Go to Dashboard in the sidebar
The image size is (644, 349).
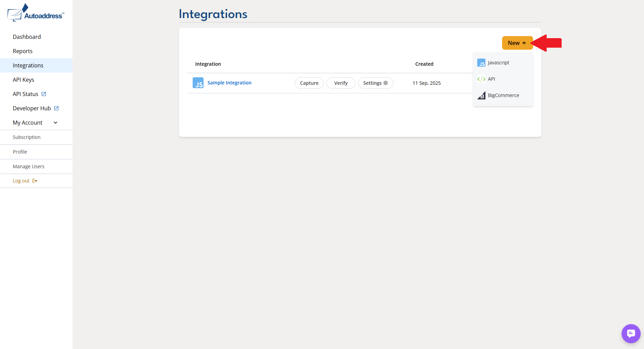point(27,37)
